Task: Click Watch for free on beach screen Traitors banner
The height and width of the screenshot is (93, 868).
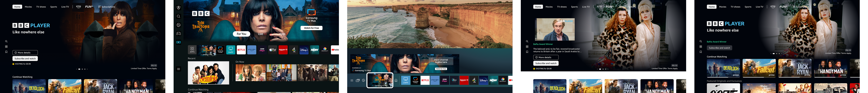Action: click(x=441, y=69)
